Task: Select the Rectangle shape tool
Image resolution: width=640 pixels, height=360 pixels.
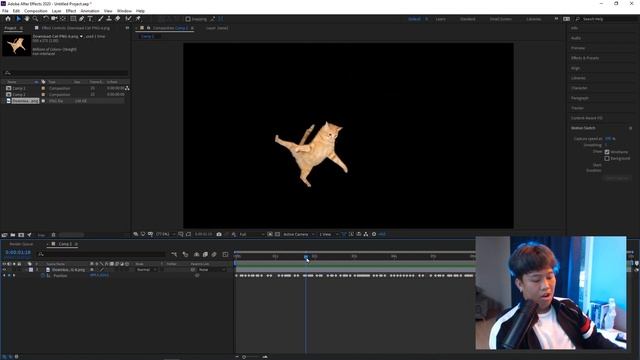Action: click(x=73, y=19)
